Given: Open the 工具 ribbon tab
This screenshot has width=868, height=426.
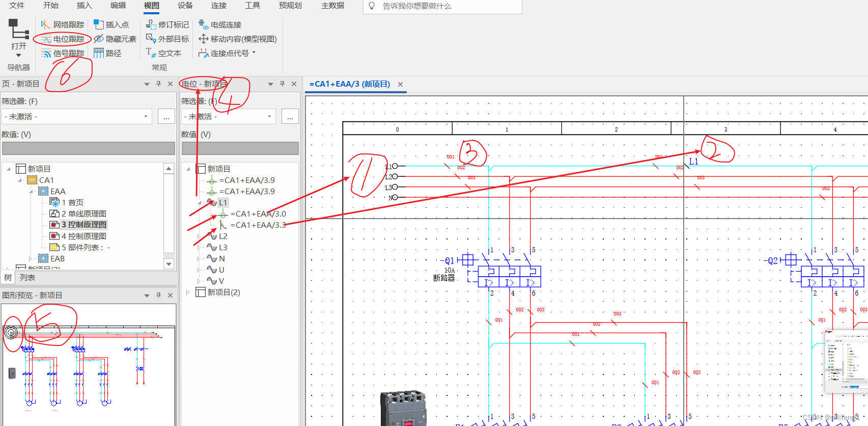Looking at the screenshot, I should 252,6.
